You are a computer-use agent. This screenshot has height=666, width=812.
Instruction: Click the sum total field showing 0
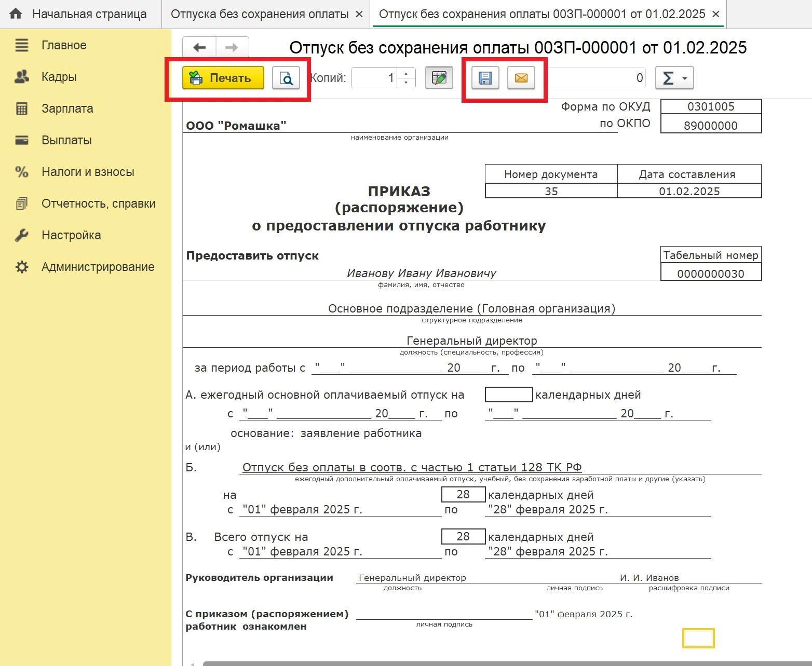point(596,78)
